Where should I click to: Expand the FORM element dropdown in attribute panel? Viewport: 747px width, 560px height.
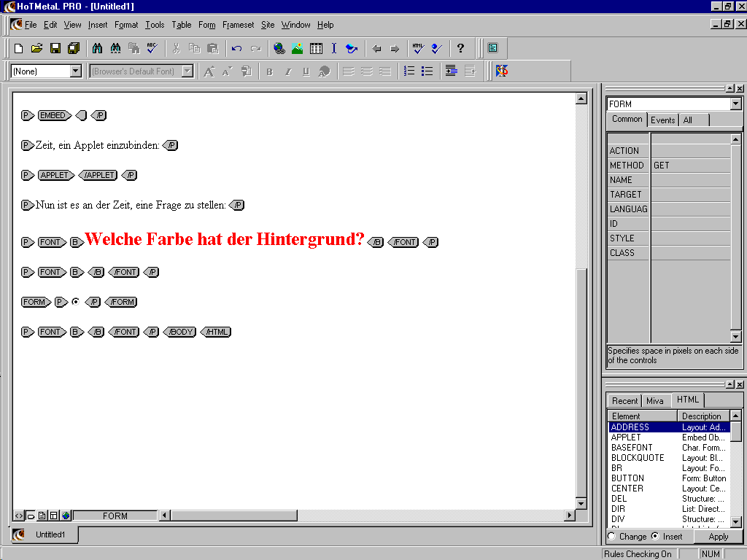point(735,104)
